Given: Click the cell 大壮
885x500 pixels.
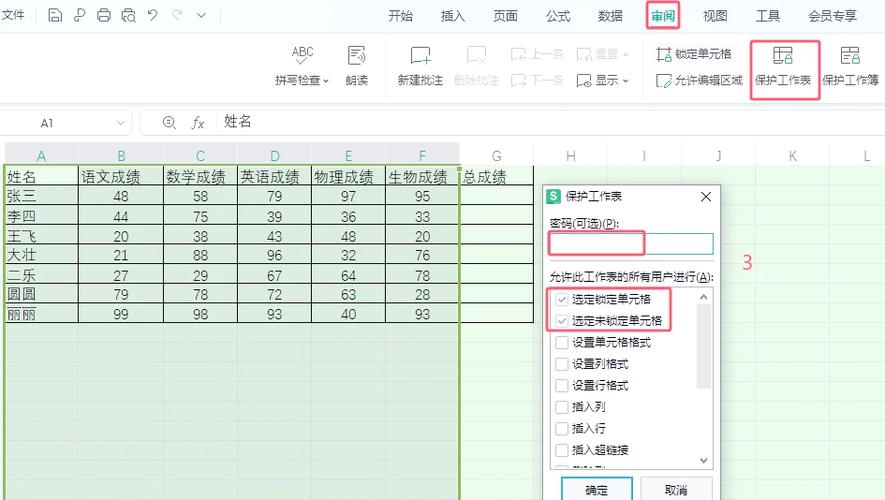Looking at the screenshot, I should [x=41, y=255].
